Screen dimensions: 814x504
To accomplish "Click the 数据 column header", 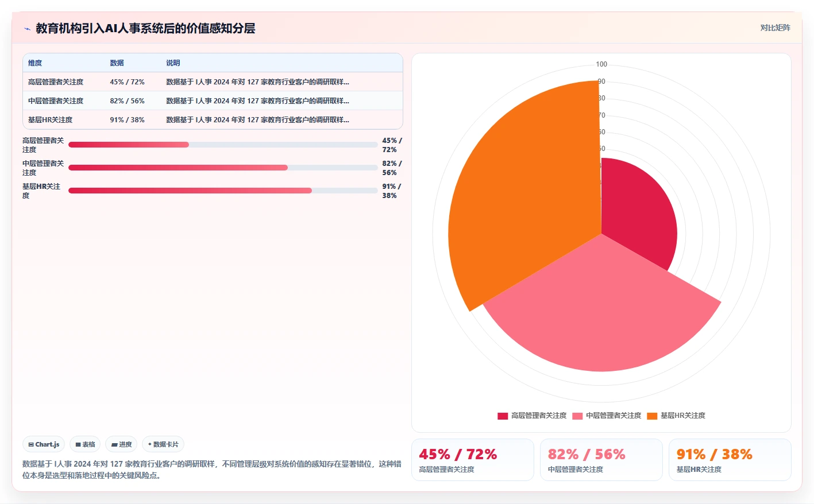I will click(x=117, y=63).
